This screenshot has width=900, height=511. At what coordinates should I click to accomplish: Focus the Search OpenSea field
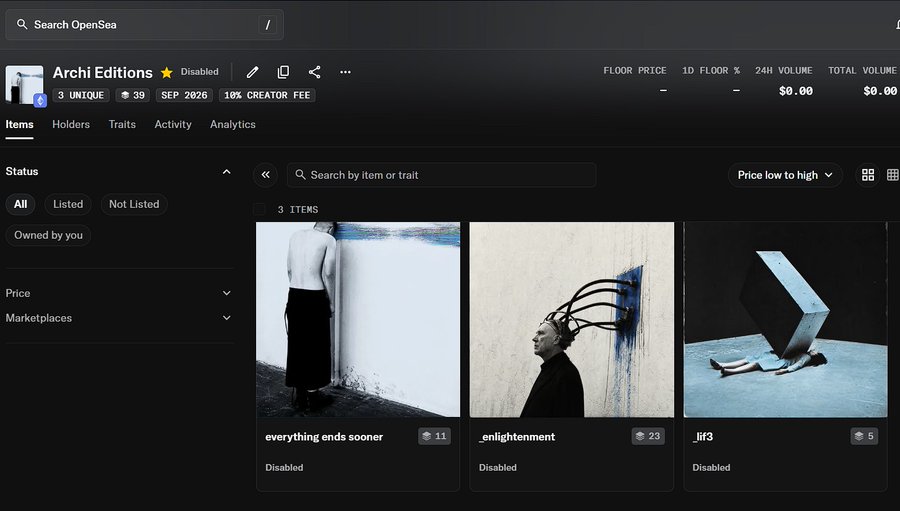[x=145, y=25]
